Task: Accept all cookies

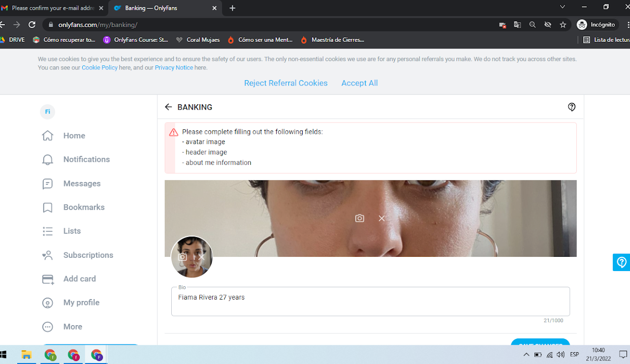Action: click(360, 83)
